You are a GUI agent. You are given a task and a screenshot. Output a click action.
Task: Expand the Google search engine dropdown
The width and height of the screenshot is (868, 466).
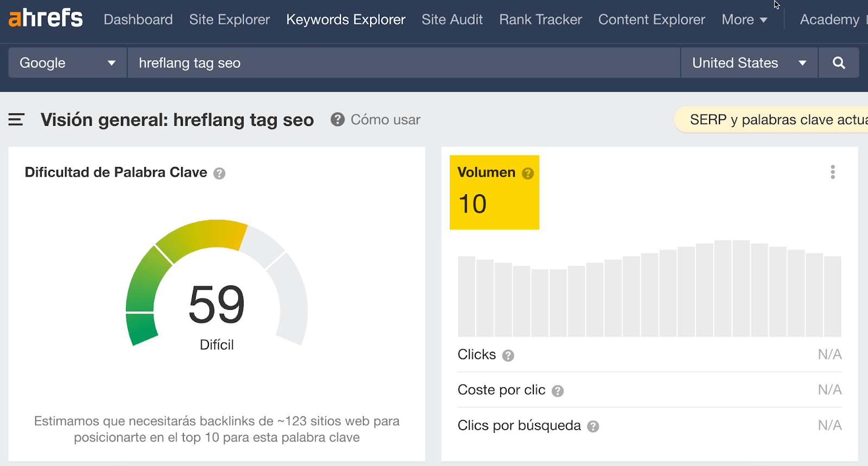click(68, 63)
